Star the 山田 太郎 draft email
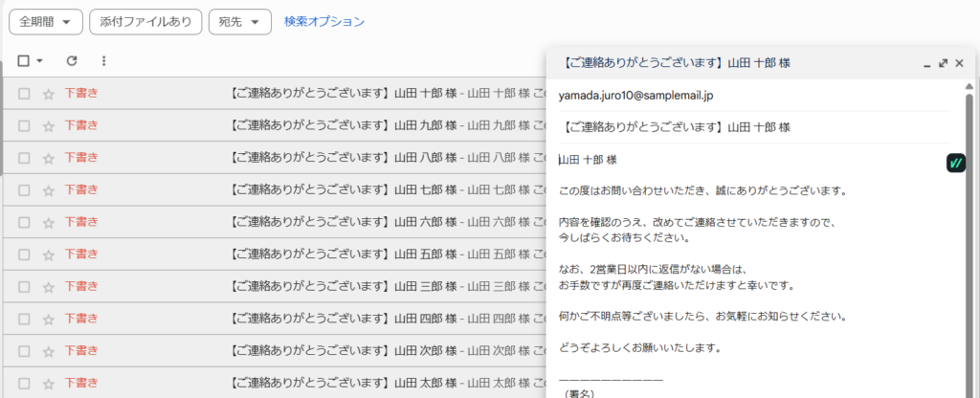This screenshot has width=980, height=398. coord(49,385)
